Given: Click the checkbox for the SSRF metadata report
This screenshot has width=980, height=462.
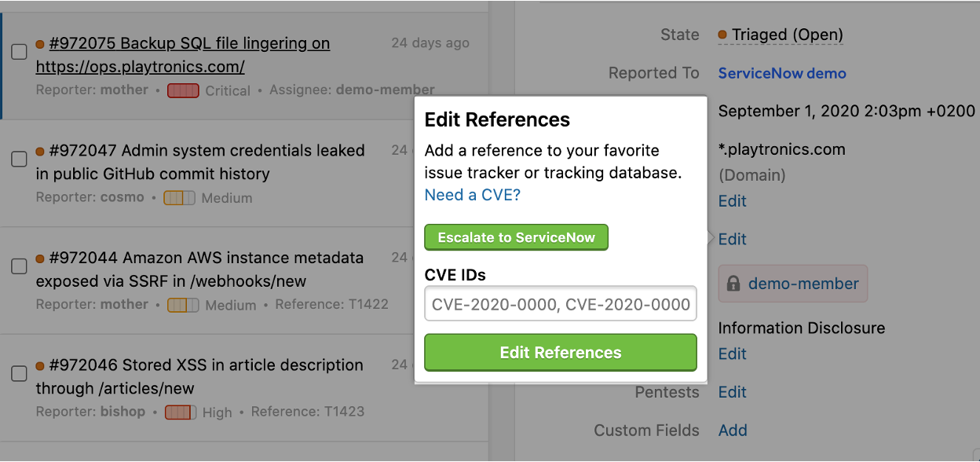Looking at the screenshot, I should click(19, 266).
